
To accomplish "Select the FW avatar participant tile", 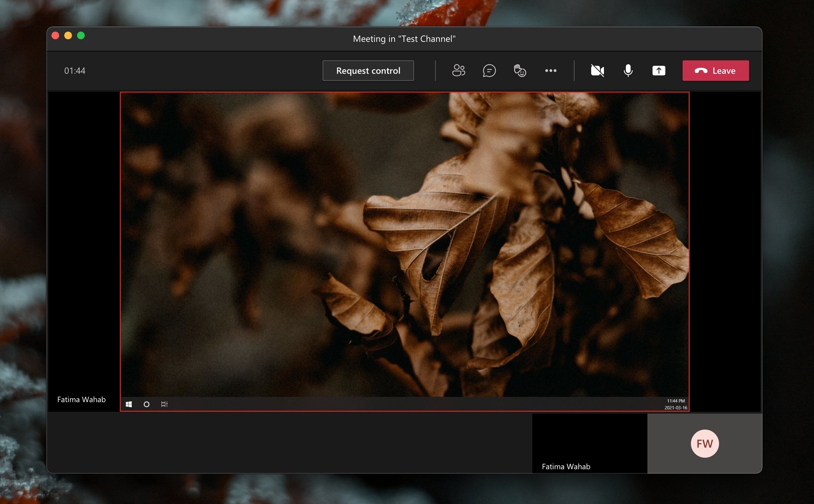I will [x=705, y=443].
